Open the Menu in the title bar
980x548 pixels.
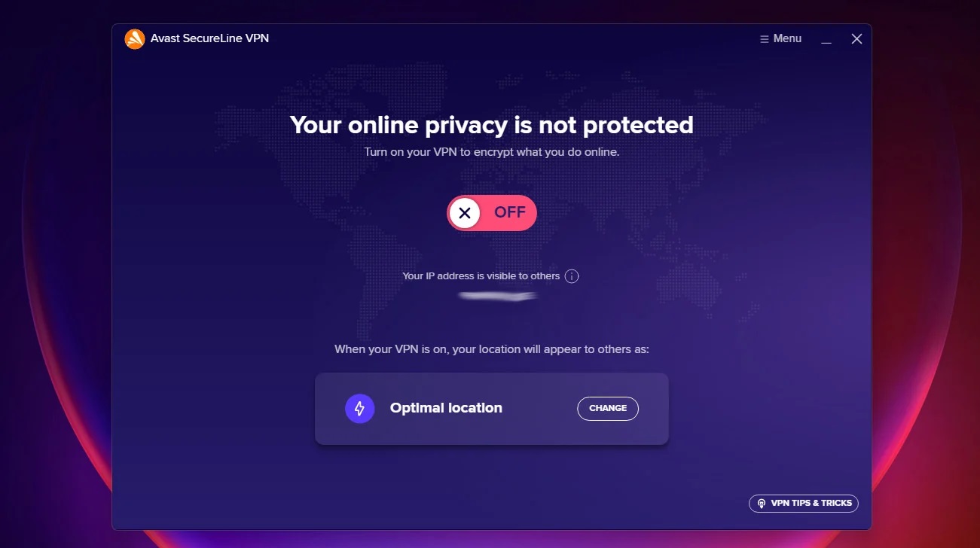(780, 38)
